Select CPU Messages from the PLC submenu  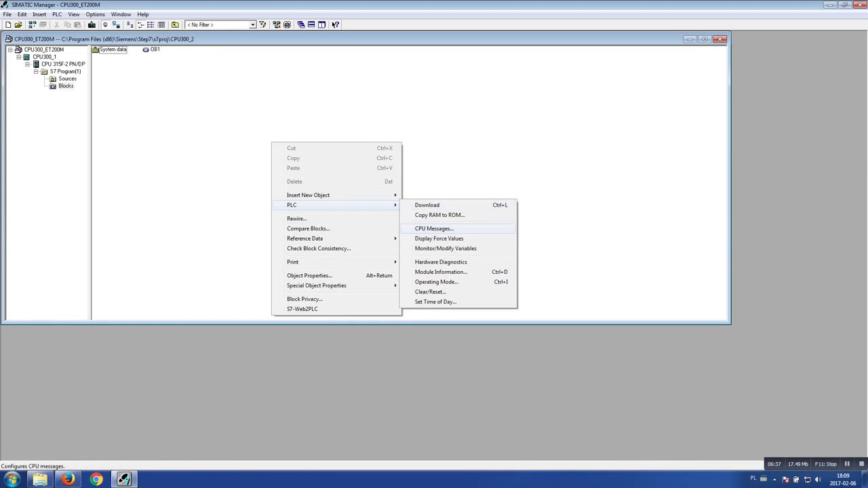pos(458,228)
